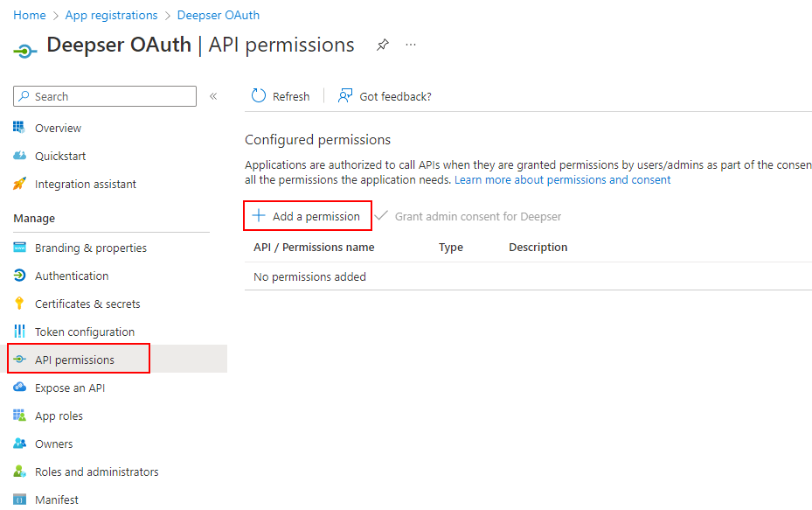812x510 pixels.
Task: Click the Branding & properties icon
Action: coord(19,248)
